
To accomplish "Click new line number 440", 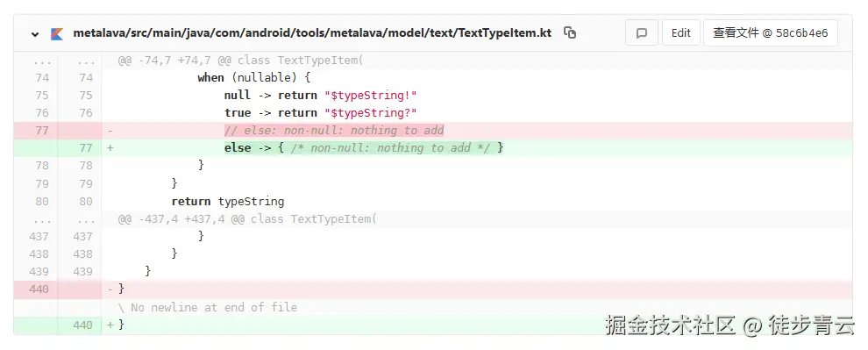I will (x=82, y=325).
